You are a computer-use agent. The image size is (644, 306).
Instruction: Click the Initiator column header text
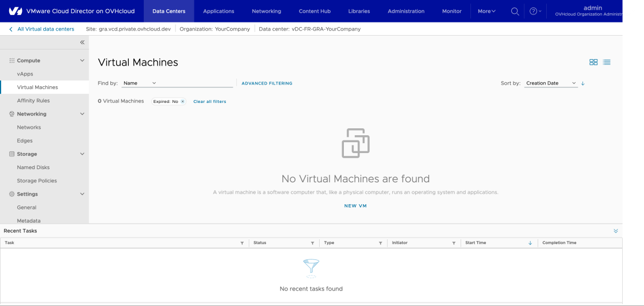click(400, 243)
